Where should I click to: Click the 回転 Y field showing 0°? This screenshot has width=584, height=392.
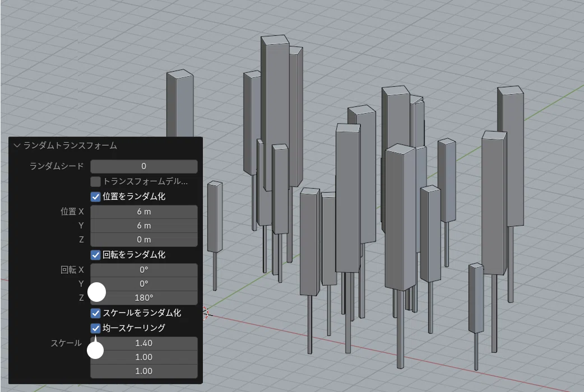(144, 284)
